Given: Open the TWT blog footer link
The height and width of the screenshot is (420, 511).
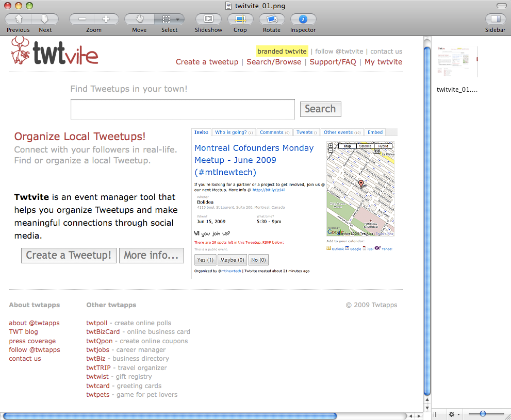Looking at the screenshot, I should [x=24, y=332].
